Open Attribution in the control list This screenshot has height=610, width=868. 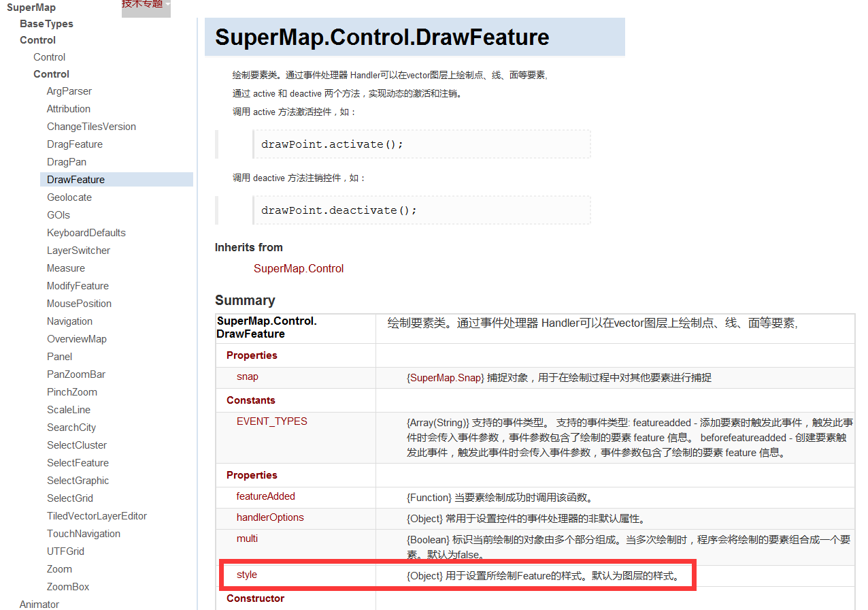point(69,109)
